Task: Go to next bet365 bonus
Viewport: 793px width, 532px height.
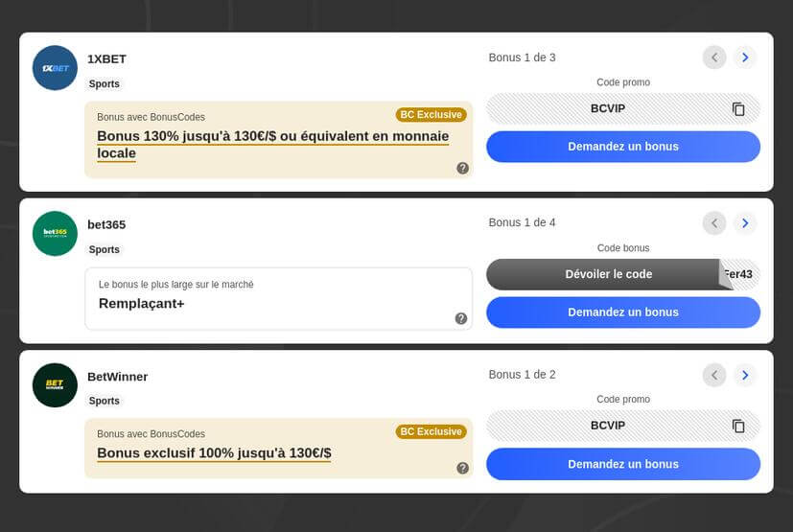Action: pyautogui.click(x=745, y=223)
